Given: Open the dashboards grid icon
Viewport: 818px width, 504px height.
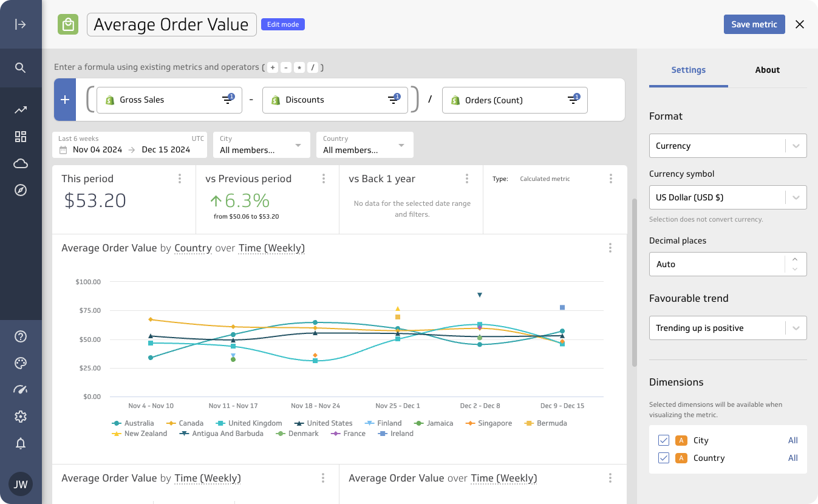Looking at the screenshot, I should tap(21, 137).
